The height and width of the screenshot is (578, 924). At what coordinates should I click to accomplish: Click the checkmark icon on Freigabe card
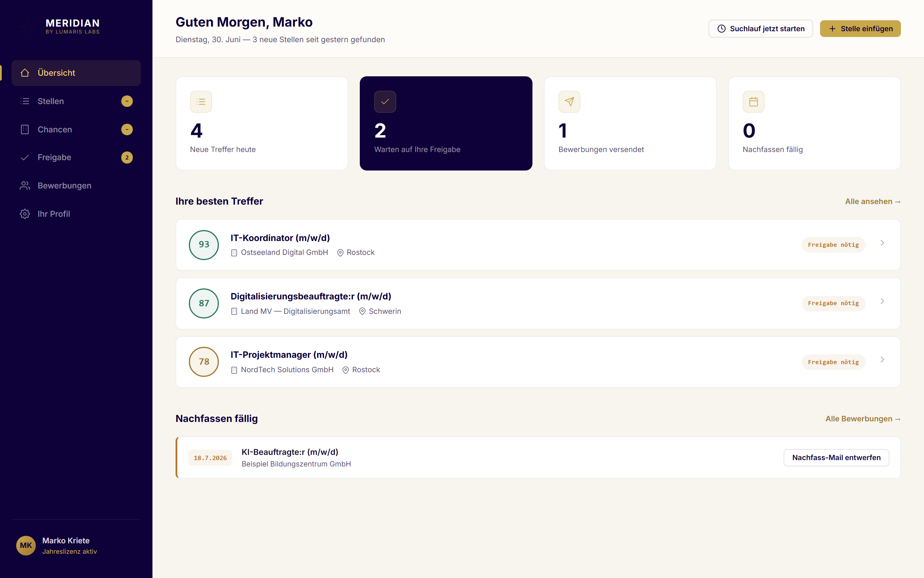tap(385, 102)
